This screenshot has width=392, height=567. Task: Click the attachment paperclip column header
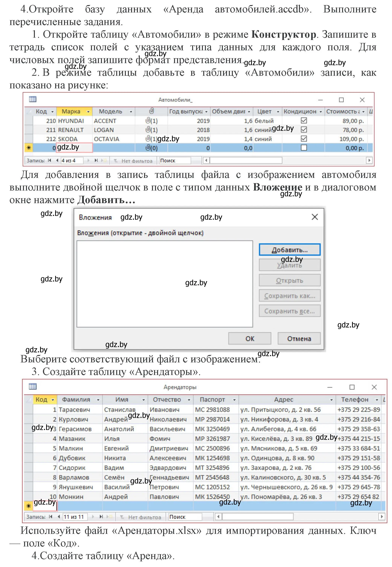coord(151,111)
